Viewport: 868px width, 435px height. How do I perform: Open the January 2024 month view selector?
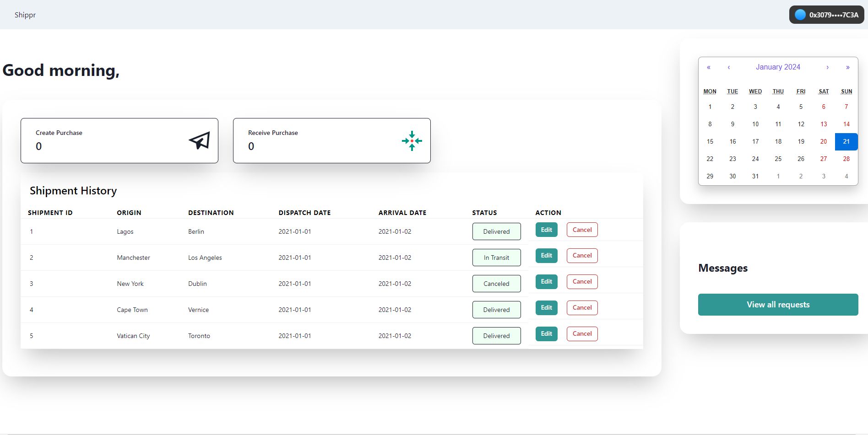(x=778, y=67)
